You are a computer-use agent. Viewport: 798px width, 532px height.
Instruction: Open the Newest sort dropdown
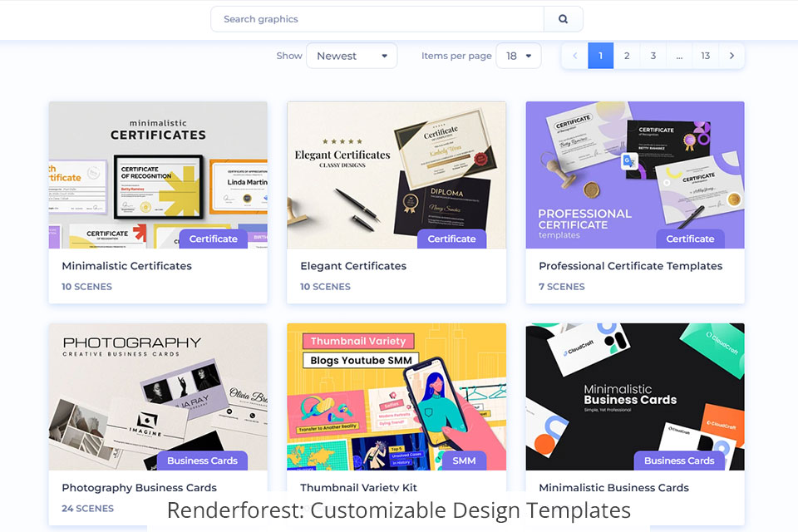tap(351, 56)
